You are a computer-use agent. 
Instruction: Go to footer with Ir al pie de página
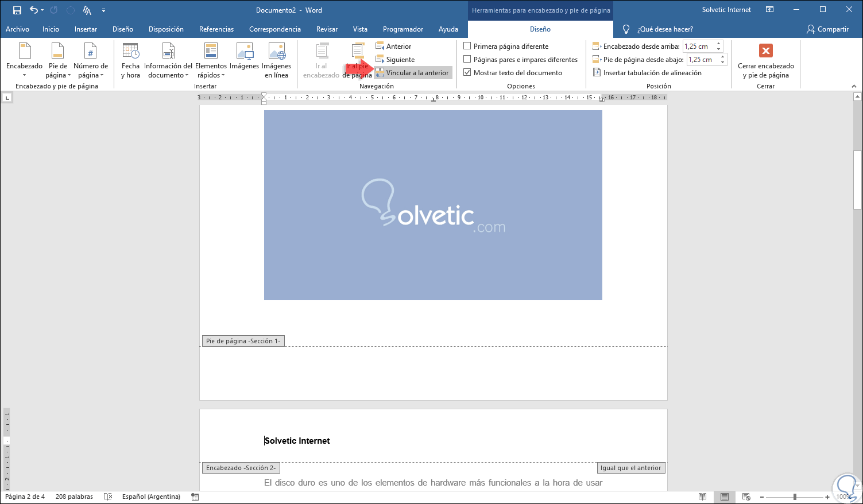(x=357, y=61)
